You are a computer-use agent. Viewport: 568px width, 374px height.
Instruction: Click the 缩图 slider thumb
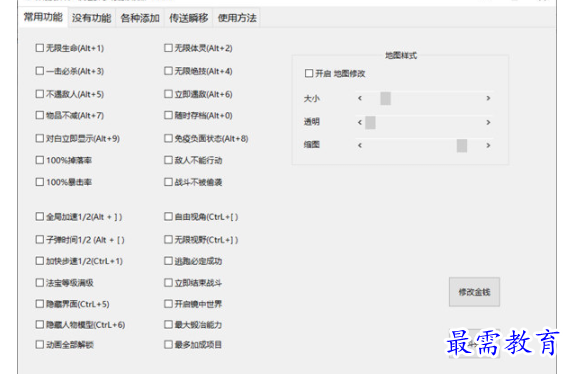(x=462, y=145)
